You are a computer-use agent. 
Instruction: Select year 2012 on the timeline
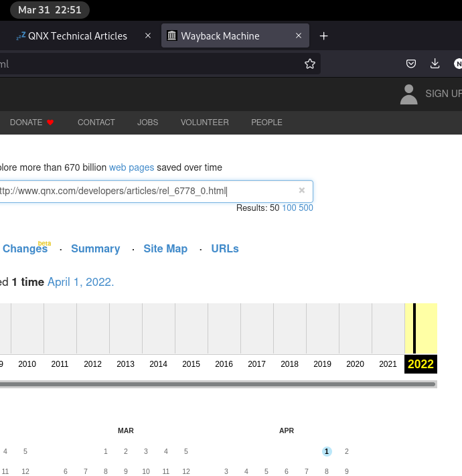93,364
